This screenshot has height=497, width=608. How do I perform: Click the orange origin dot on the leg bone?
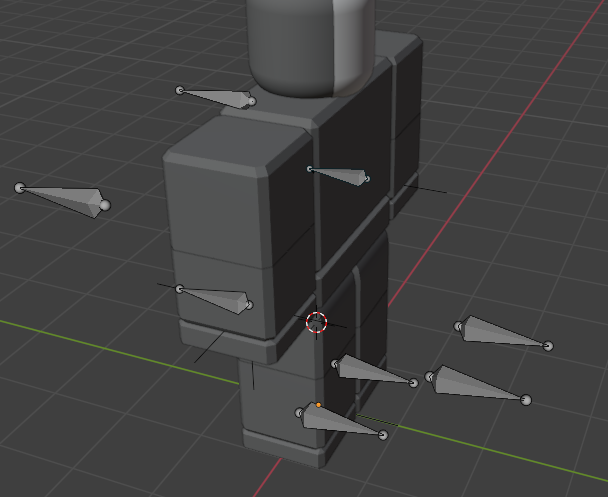click(319, 405)
